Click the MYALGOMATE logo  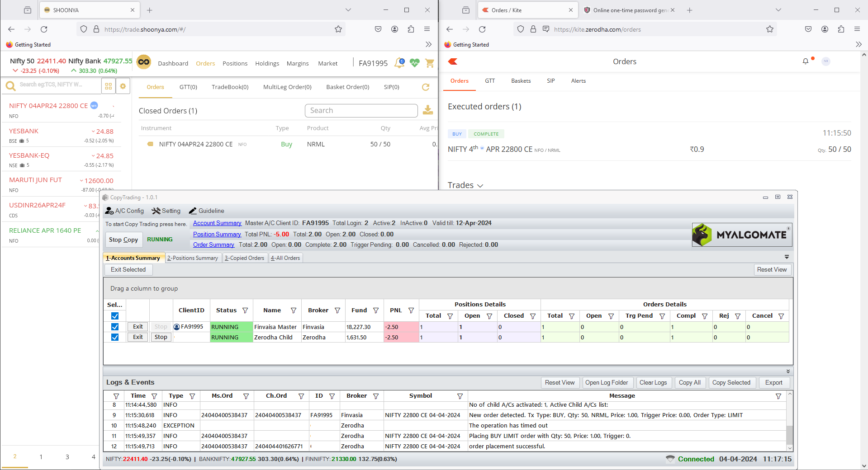742,235
